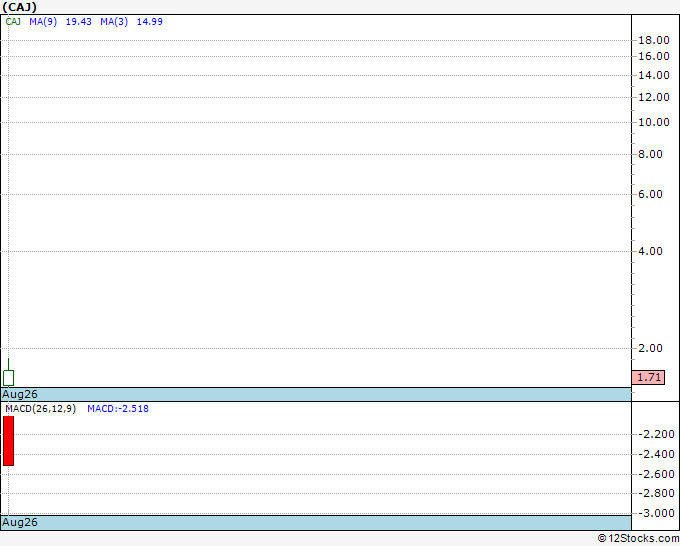680x546 pixels.
Task: Select the red MACD histogram bar
Action: [8, 441]
